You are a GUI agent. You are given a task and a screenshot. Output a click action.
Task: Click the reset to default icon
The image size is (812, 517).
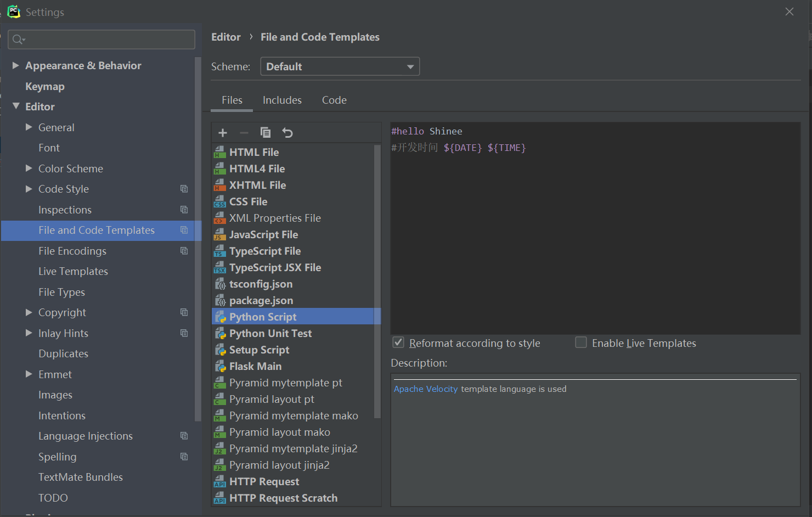[x=287, y=133]
